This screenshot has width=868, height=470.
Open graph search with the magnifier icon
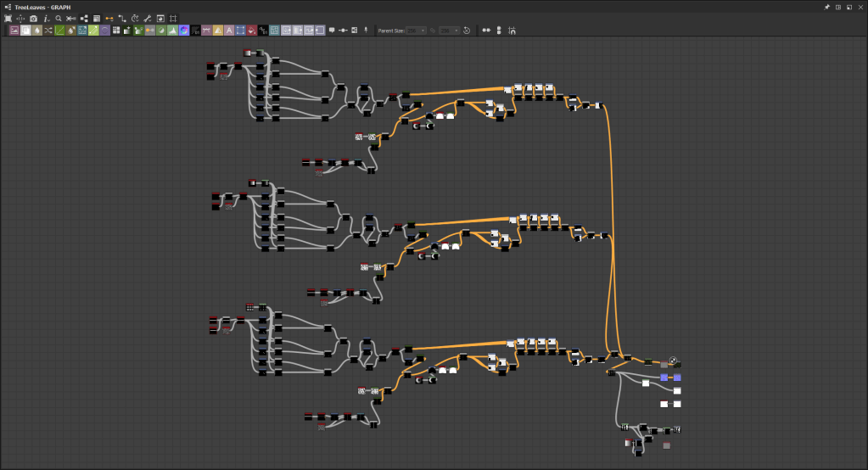(59, 18)
